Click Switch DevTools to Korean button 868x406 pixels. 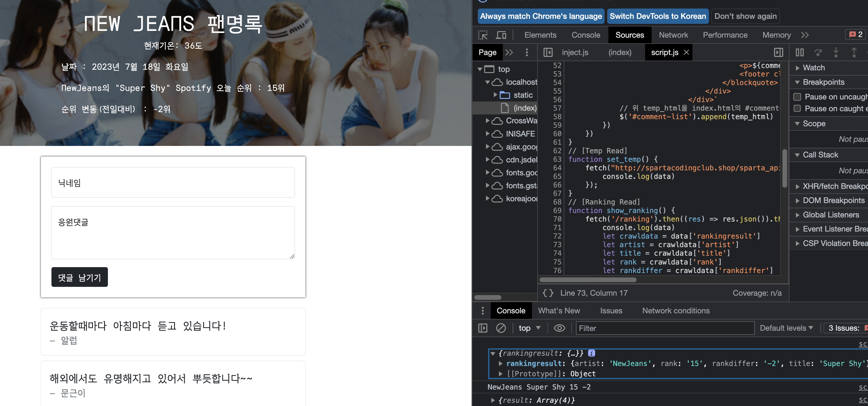657,16
